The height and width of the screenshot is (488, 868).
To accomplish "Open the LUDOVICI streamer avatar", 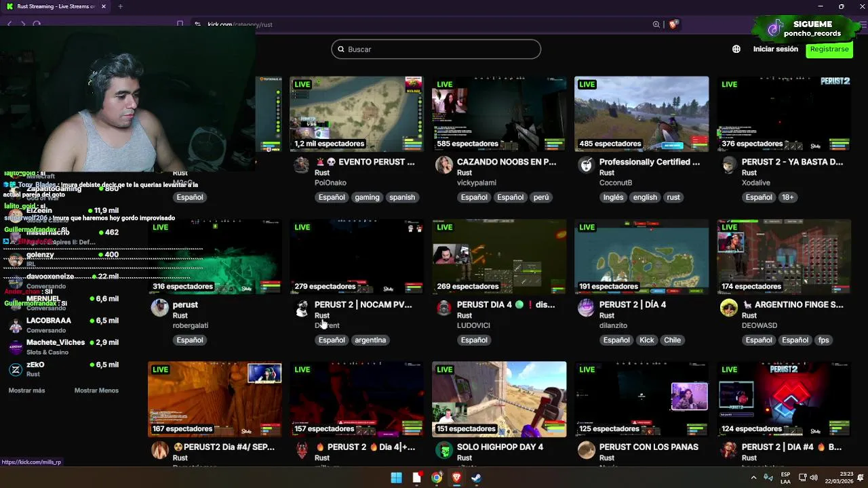I will pyautogui.click(x=444, y=308).
